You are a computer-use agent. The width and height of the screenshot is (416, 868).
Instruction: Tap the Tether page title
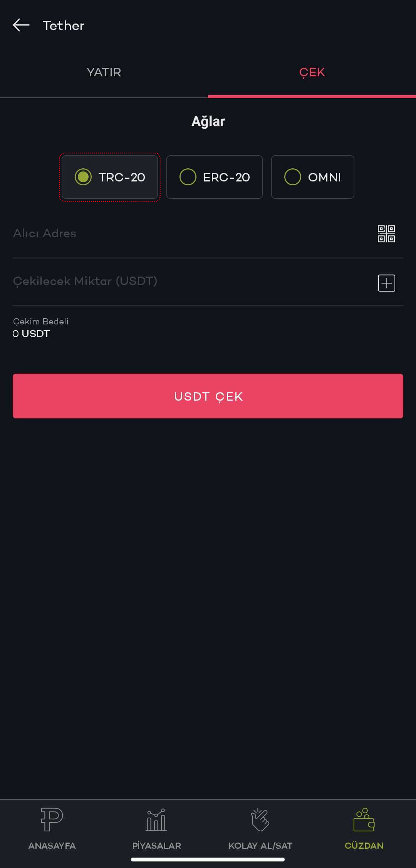64,25
